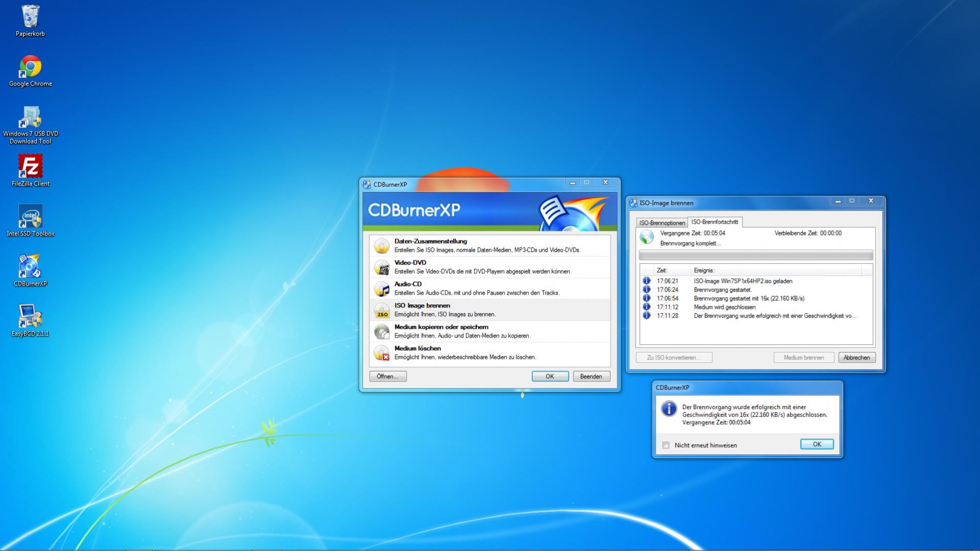Click the info icon for 17:11:28 event
Viewport: 980px width, 551px height.
click(646, 316)
